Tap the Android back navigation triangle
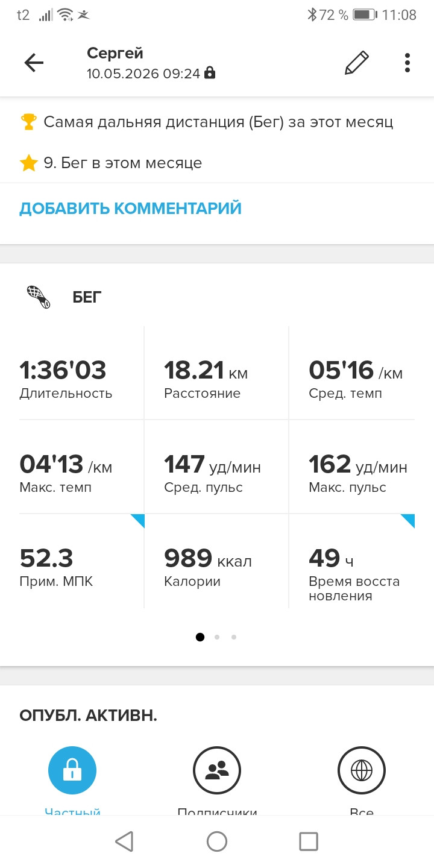434x868 pixels. 124,841
